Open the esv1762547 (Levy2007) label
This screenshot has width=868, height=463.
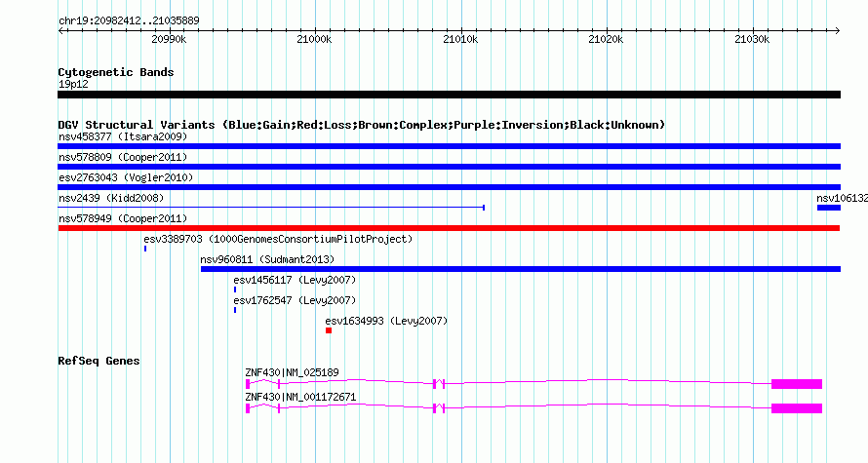click(295, 300)
